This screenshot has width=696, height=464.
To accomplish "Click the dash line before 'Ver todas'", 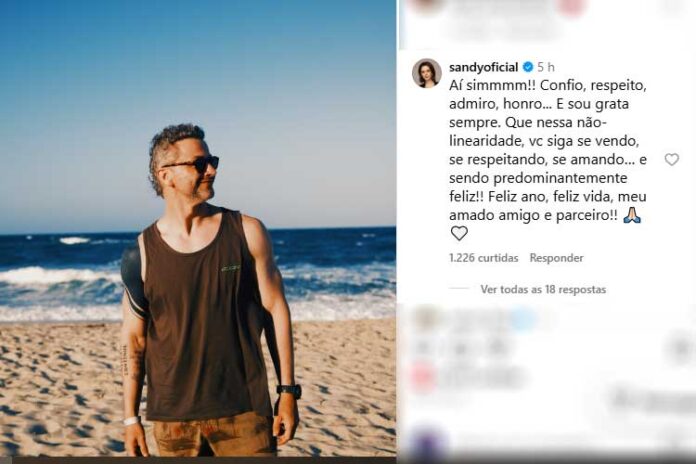I will (x=459, y=289).
